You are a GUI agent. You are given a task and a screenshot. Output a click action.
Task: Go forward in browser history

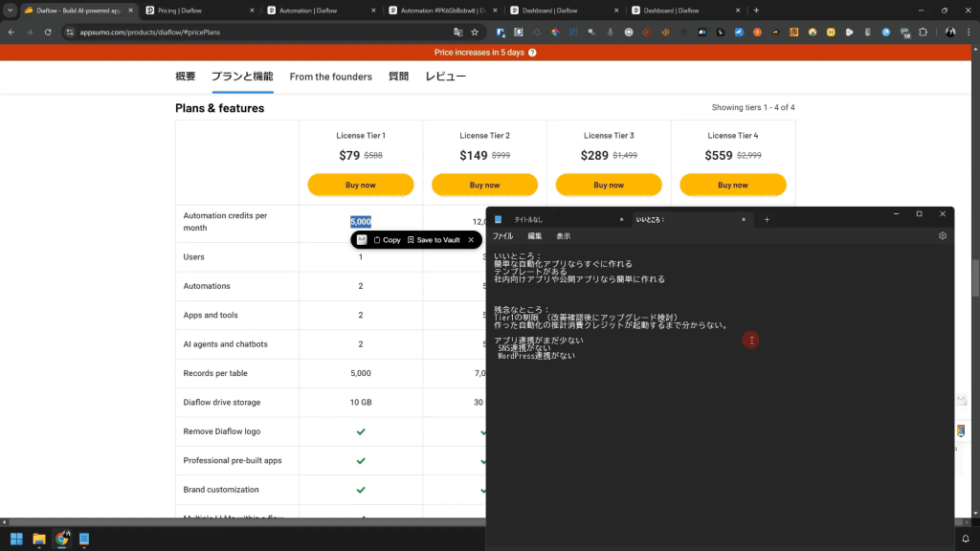(x=30, y=32)
